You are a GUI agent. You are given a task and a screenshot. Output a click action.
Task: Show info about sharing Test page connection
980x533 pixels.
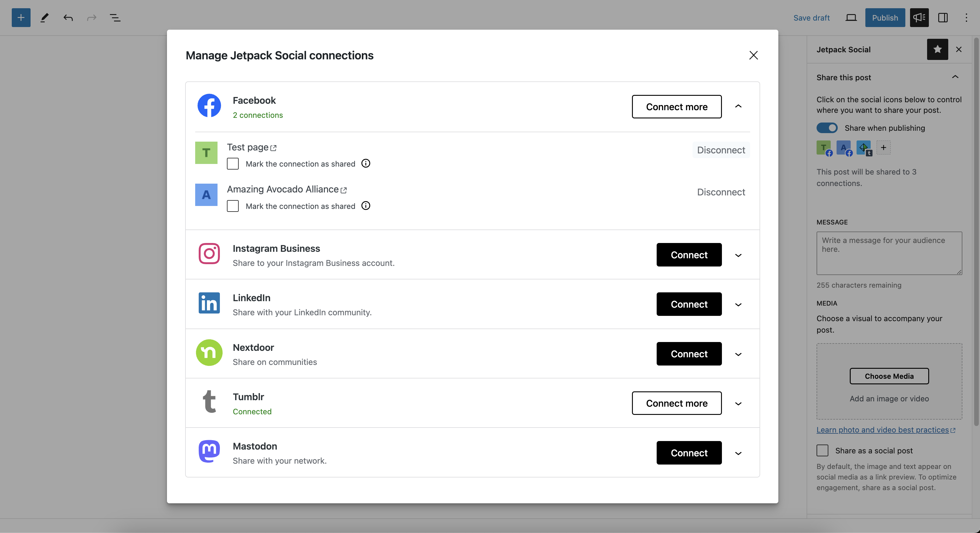(x=366, y=163)
